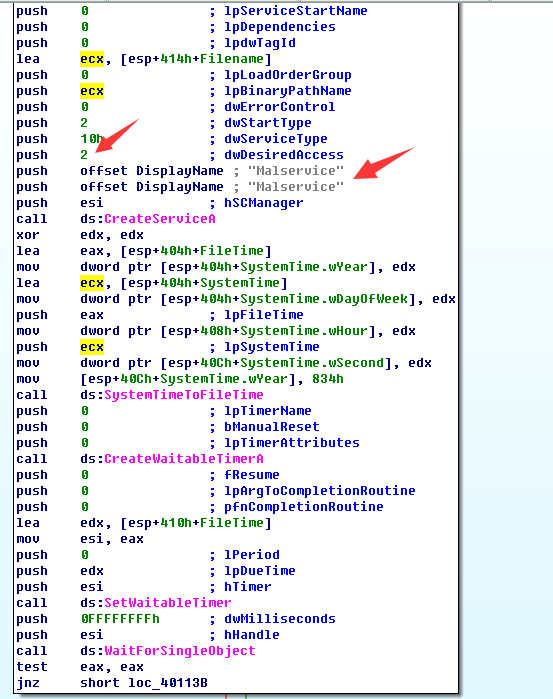Image resolution: width=553 pixels, height=699 pixels.
Task: Click [esp+404h+SystemTime] operand in lea ecx line
Action: pyautogui.click(x=204, y=283)
